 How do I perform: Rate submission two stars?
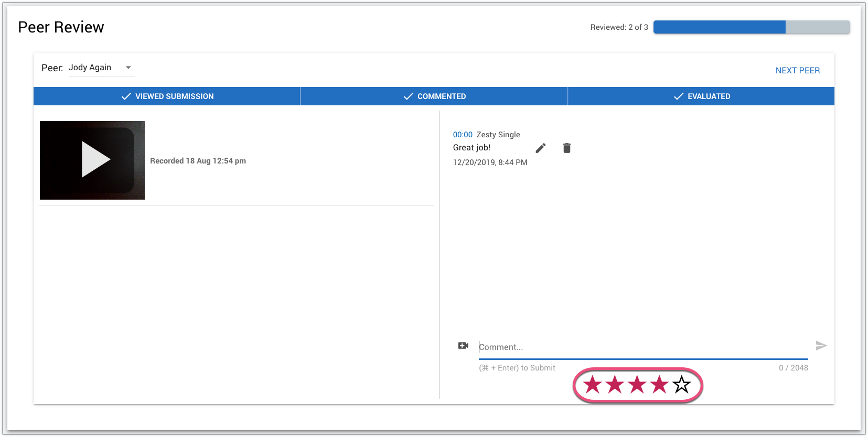[615, 385]
